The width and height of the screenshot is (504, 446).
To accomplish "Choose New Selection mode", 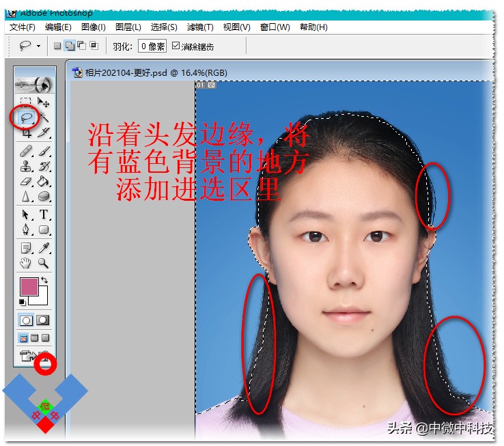I will coord(57,46).
